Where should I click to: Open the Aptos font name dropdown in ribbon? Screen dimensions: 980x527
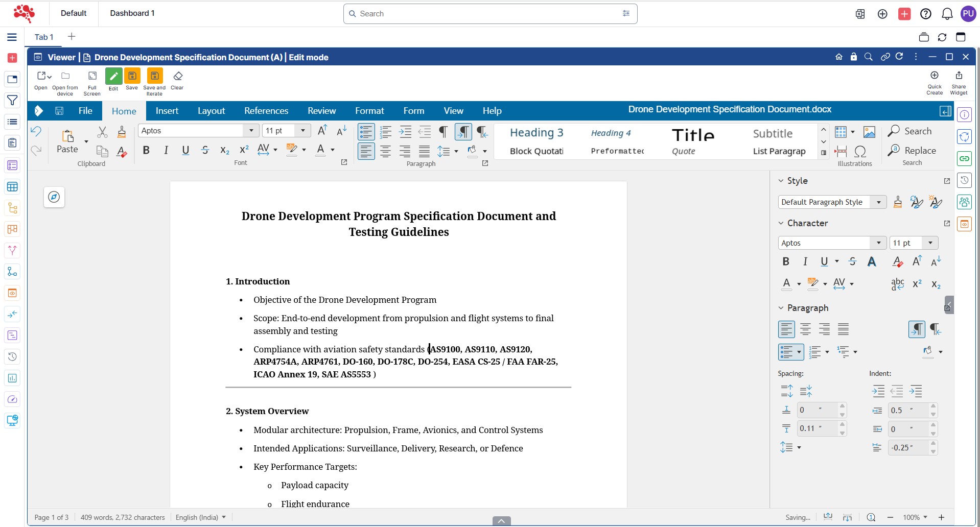[251, 131]
